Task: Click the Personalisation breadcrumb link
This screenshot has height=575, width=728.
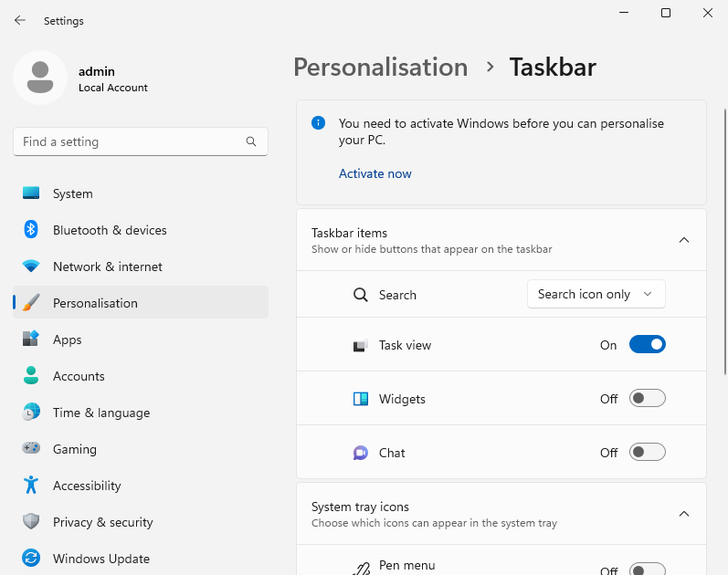Action: pyautogui.click(x=380, y=68)
